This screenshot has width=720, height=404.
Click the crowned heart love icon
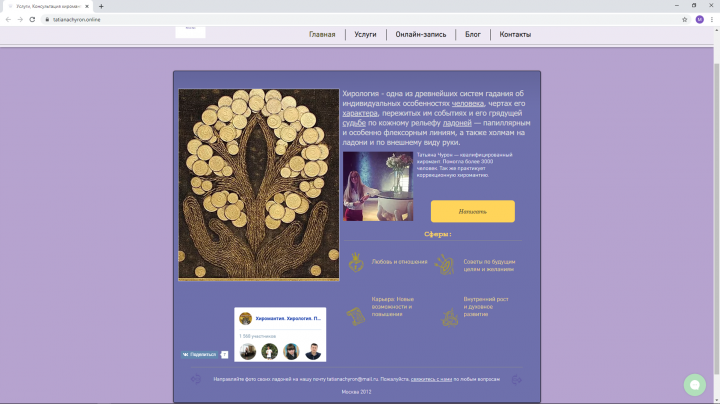click(356, 262)
